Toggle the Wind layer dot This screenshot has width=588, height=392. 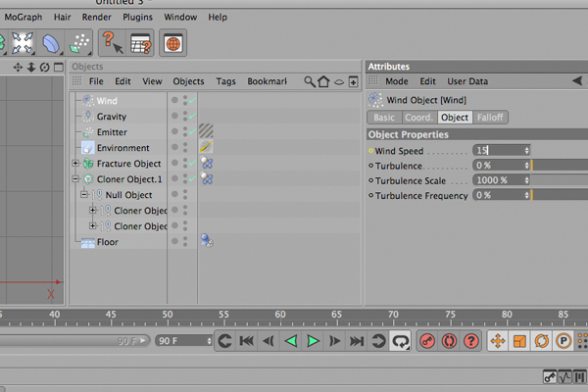[x=174, y=100]
